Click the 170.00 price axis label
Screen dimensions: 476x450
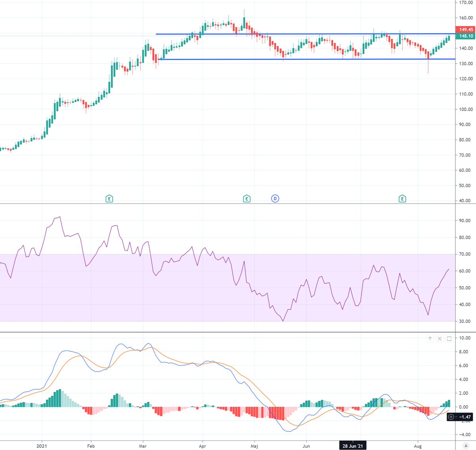pyautogui.click(x=466, y=2)
